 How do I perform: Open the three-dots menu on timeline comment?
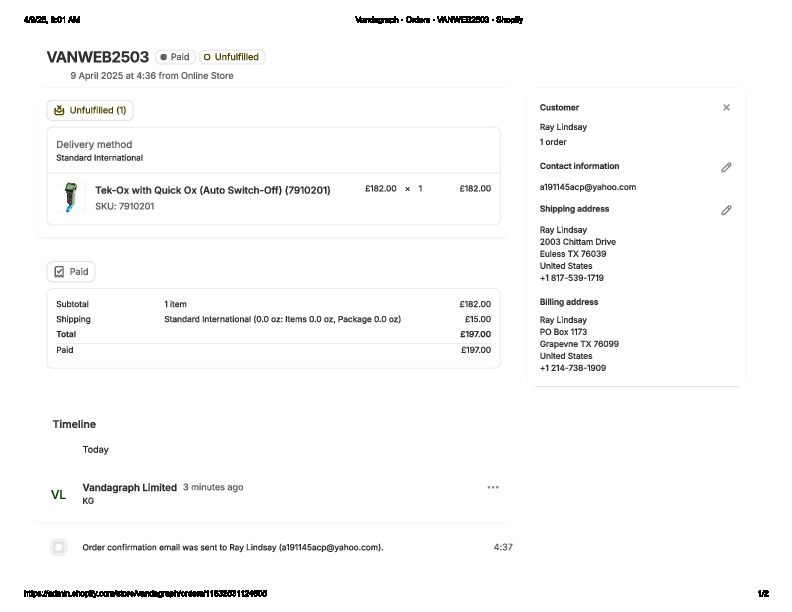tap(492, 487)
